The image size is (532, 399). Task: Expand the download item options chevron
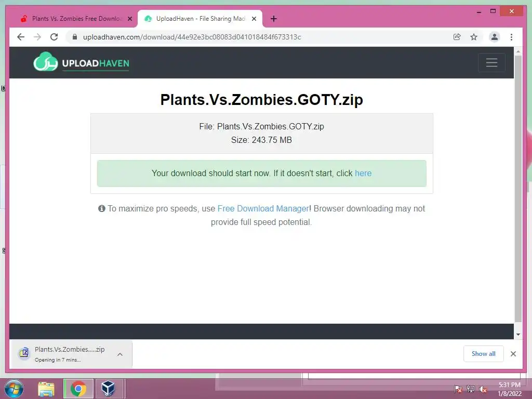coord(120,354)
